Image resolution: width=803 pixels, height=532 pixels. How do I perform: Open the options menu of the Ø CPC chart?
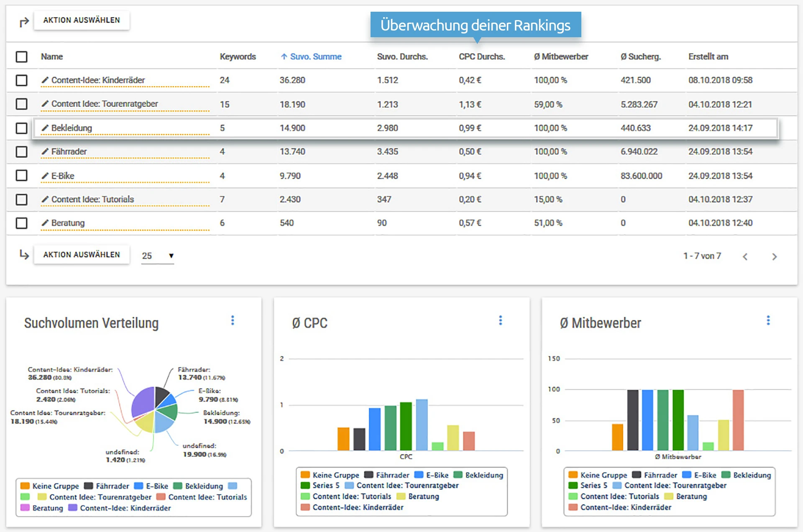point(500,320)
